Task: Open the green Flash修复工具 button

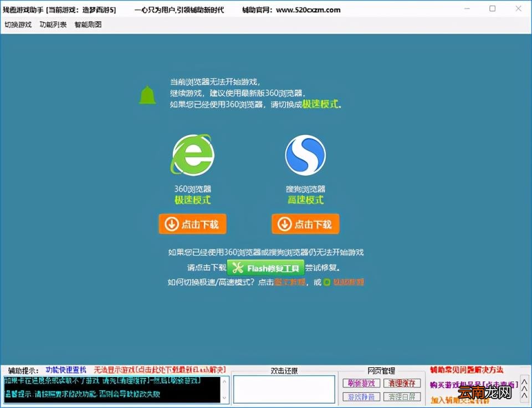Action: point(265,268)
